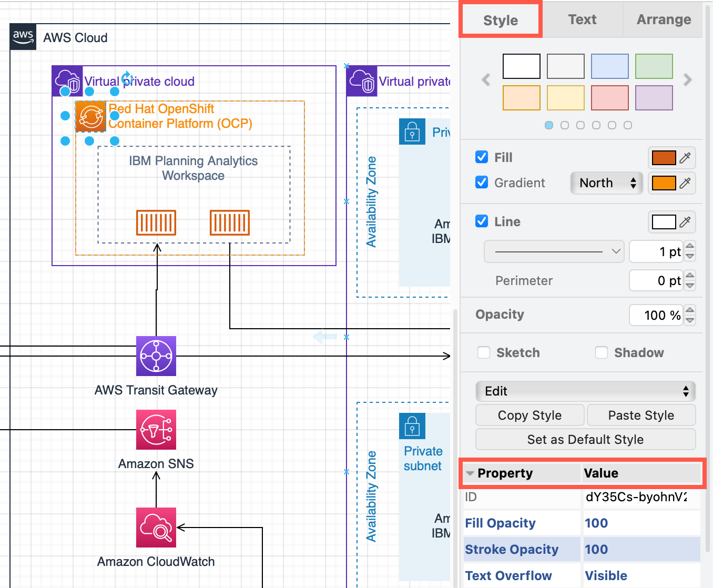
Task: Click the AWS Cloud logo badge
Action: click(x=23, y=37)
